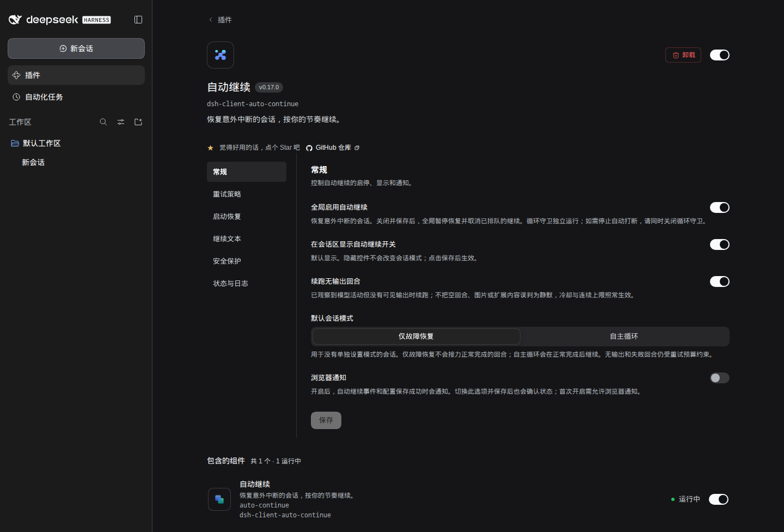Open the external link icon after GitHub 仓库
This screenshot has width=784, height=532.
point(357,148)
